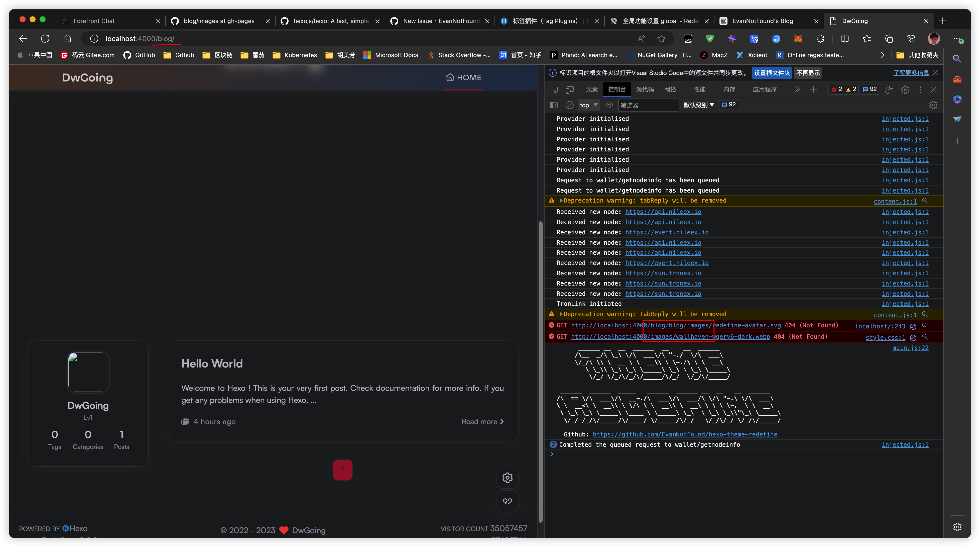This screenshot has width=980, height=547.
Task: Open the 默认级别 log level dropdown
Action: click(699, 105)
